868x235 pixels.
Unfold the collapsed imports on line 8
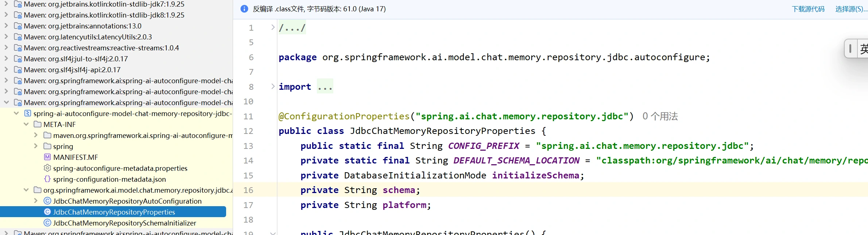[273, 86]
